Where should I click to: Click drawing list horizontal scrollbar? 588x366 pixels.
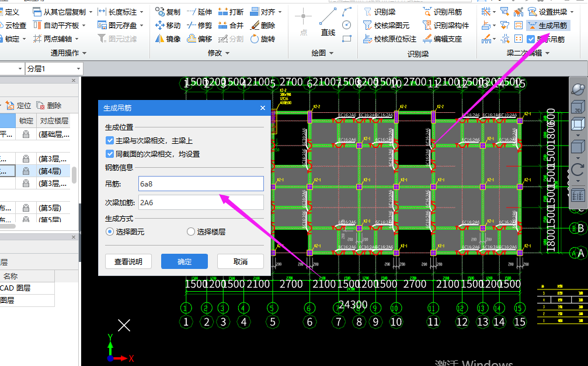pos(8,226)
